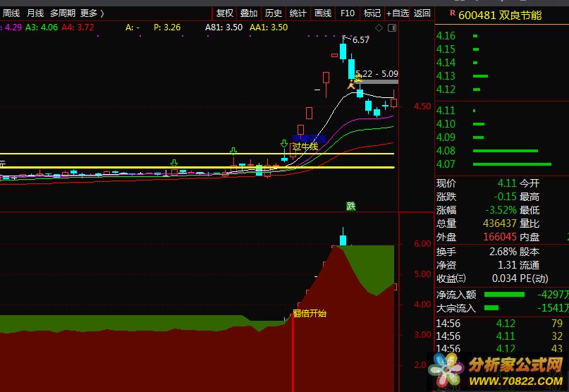
Task: Activate 画线 drawing tools
Action: click(323, 13)
